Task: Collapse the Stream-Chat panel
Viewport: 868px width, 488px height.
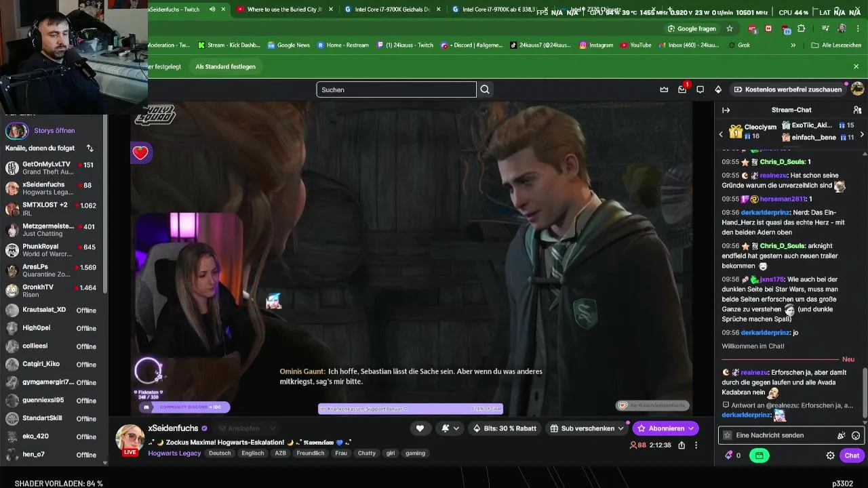Action: pyautogui.click(x=726, y=110)
